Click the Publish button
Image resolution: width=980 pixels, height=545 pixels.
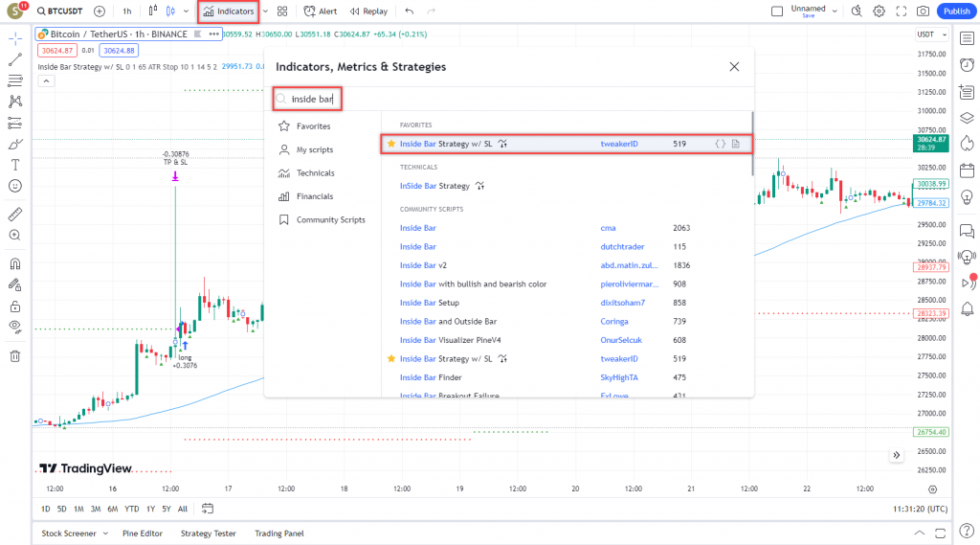click(955, 11)
